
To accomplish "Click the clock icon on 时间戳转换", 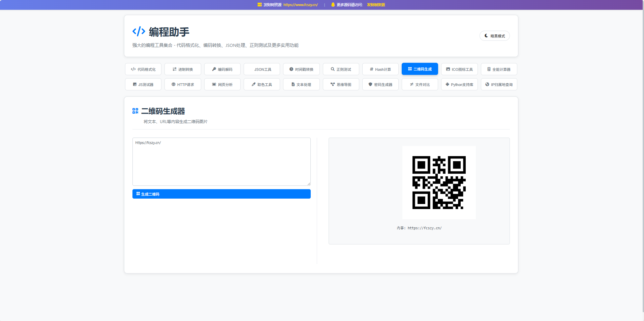I will (x=292, y=69).
